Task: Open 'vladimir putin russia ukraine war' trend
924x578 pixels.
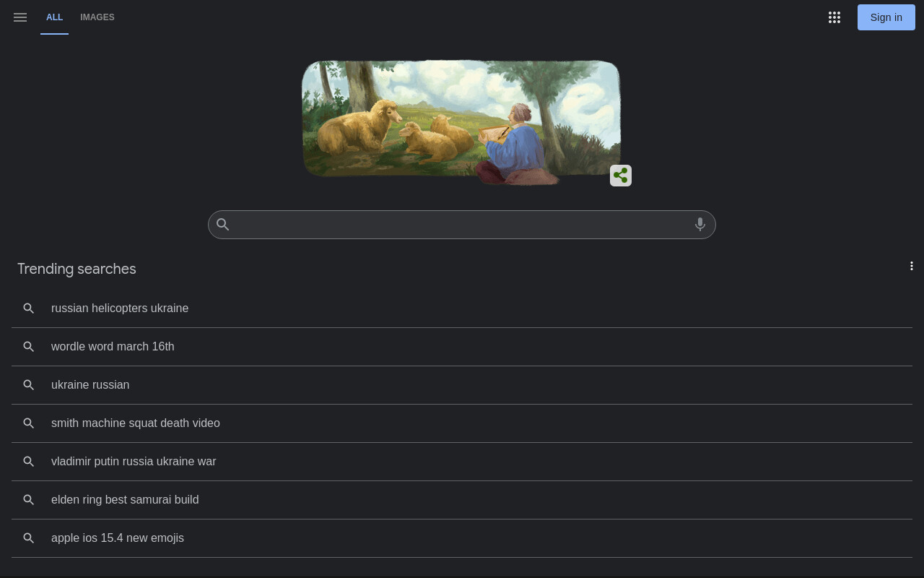Action: [x=462, y=462]
